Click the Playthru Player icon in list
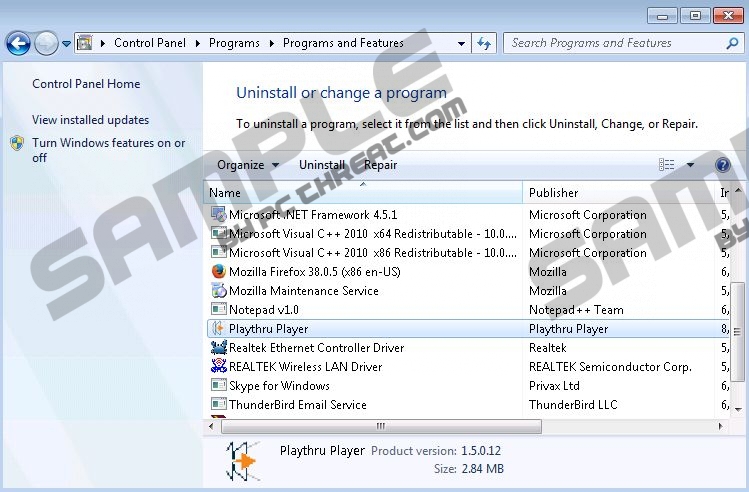This screenshot has height=492, width=749. (x=219, y=329)
